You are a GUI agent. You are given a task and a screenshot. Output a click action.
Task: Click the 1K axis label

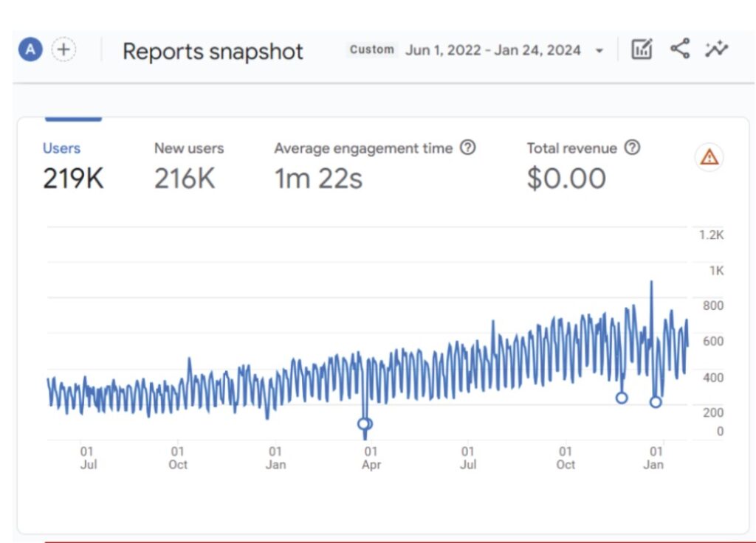[x=716, y=271]
